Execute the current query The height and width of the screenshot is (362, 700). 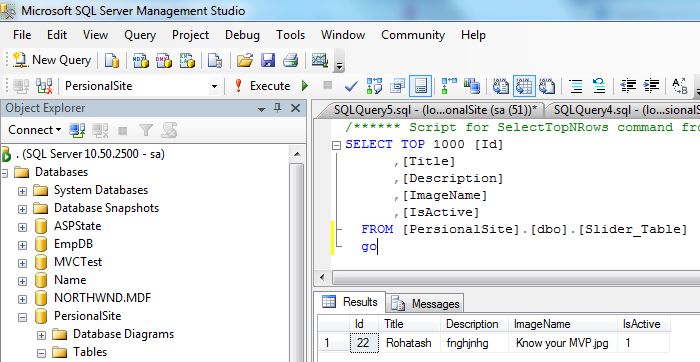[262, 86]
